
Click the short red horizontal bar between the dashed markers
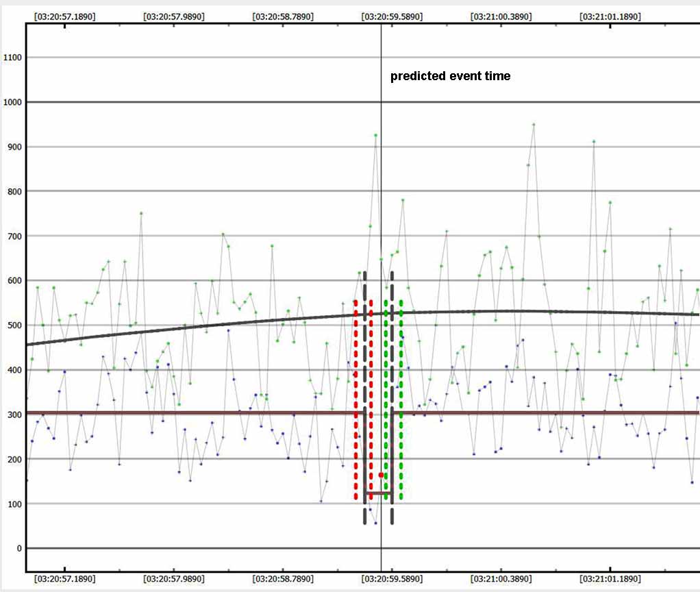pyautogui.click(x=378, y=493)
